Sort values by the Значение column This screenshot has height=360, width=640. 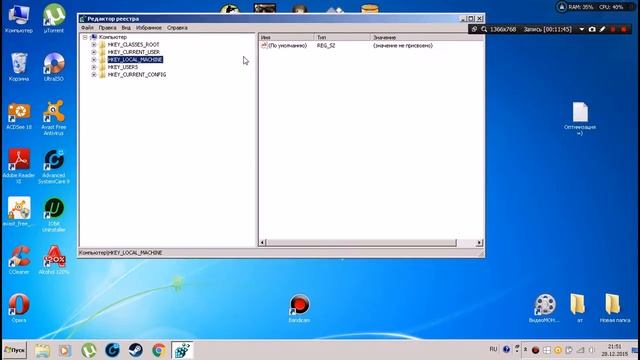(x=427, y=38)
